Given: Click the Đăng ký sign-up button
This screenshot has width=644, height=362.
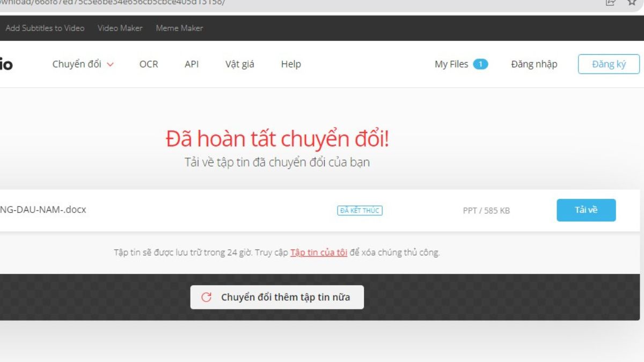Looking at the screenshot, I should 609,64.
